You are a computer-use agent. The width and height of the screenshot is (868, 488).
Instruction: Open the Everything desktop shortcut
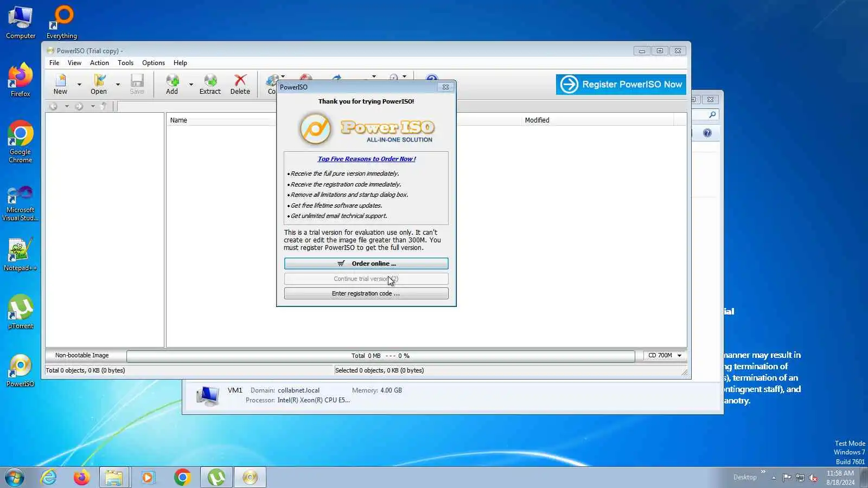[x=62, y=22]
